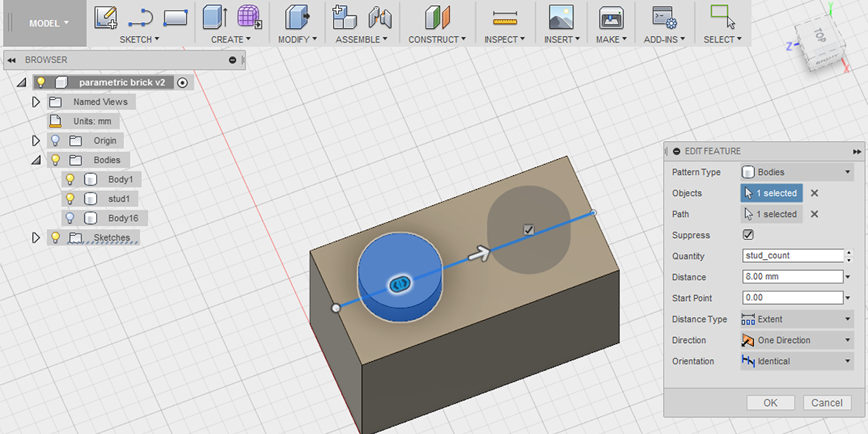Click the Objects 1 selected button
This screenshot has height=434, width=868.
[x=772, y=193]
